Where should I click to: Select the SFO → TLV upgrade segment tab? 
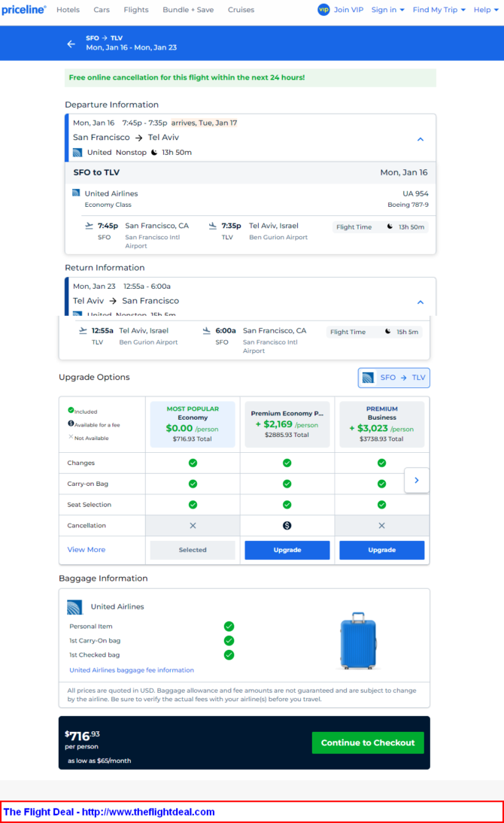393,378
